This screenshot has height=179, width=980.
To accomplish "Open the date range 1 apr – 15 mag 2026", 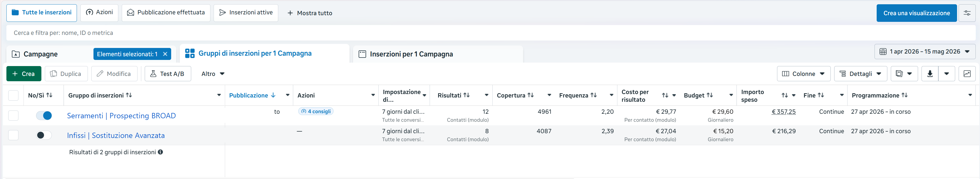I will coord(925,52).
